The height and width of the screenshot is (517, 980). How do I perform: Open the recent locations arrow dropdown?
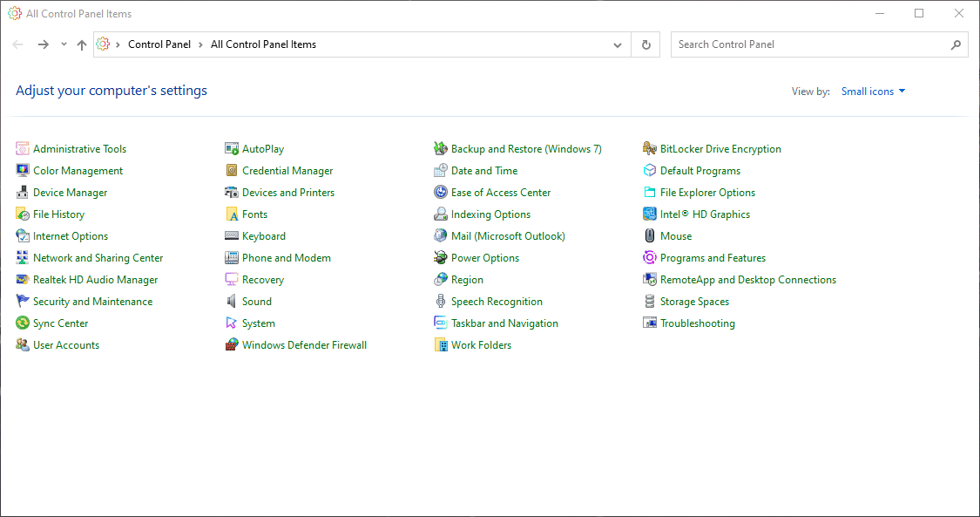(64, 44)
